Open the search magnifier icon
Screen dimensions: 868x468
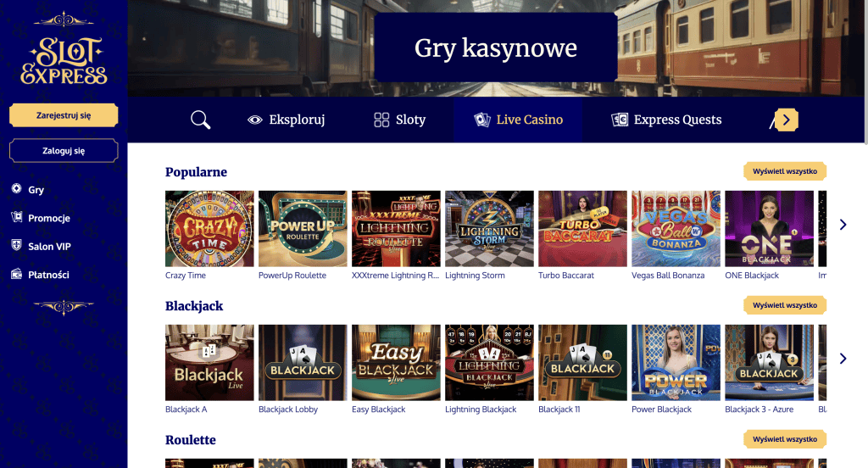pos(200,120)
